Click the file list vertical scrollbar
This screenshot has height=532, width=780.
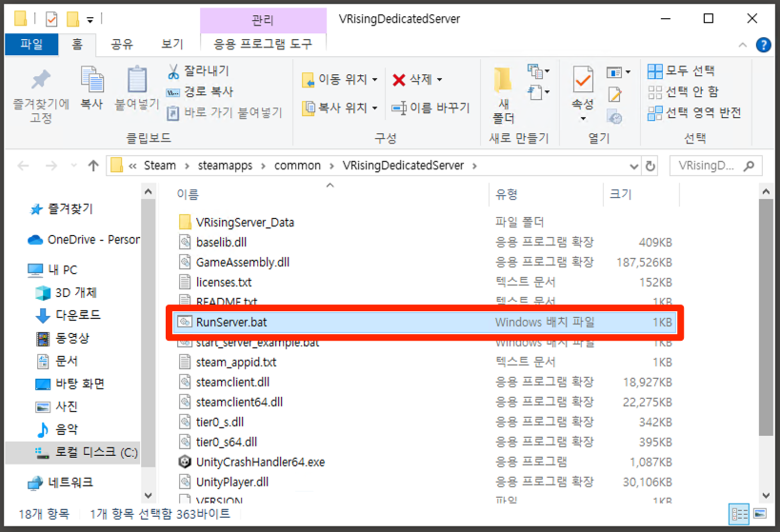[766, 318]
